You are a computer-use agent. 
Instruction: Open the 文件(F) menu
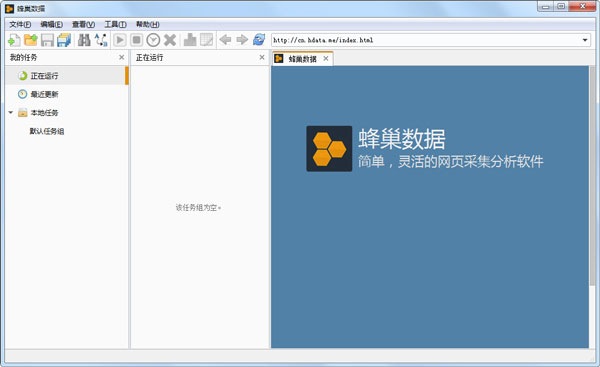(x=20, y=24)
